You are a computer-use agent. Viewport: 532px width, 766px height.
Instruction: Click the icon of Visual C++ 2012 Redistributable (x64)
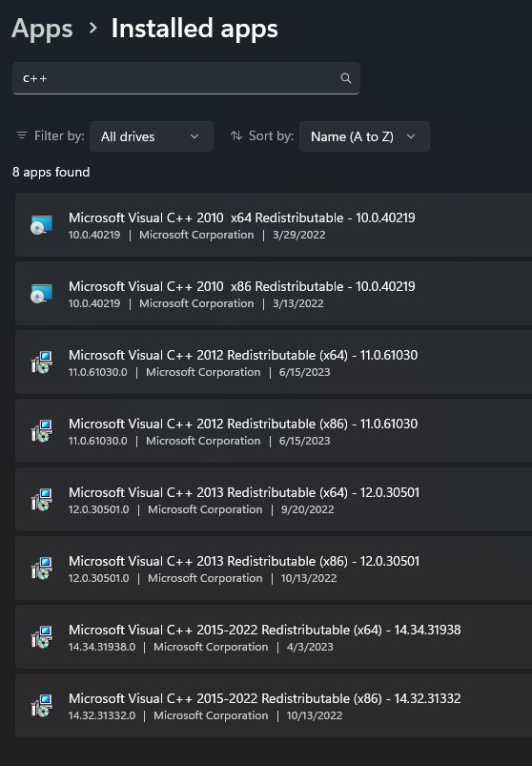pos(41,362)
